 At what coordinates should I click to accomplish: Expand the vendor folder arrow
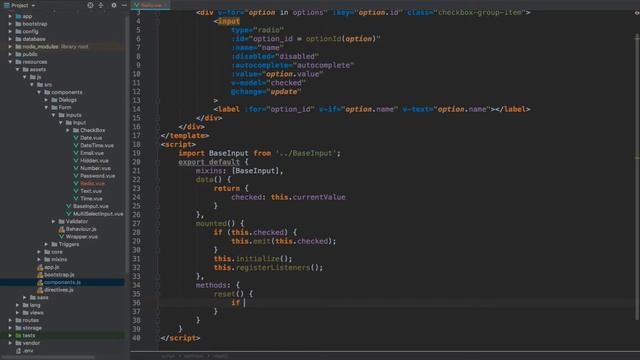[x=10, y=343]
